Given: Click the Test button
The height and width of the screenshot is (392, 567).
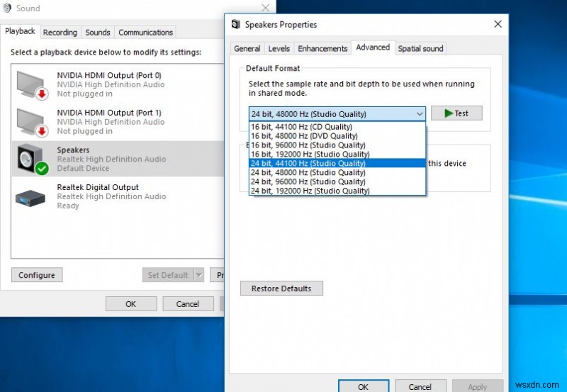Looking at the screenshot, I should [x=456, y=113].
